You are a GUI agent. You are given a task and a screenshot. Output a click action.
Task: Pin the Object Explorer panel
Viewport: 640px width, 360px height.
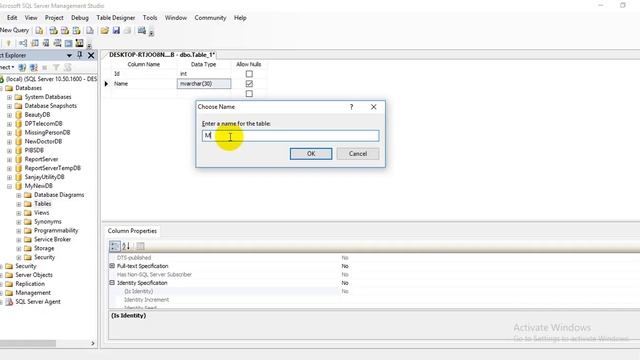(x=80, y=55)
